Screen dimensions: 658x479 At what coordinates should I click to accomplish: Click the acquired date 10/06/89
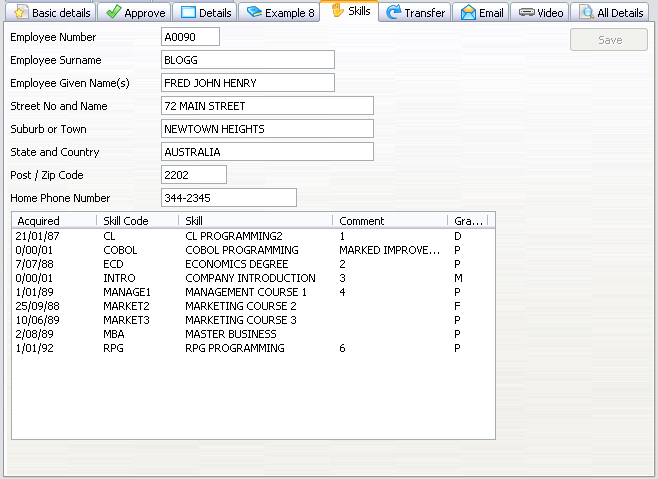pos(37,320)
